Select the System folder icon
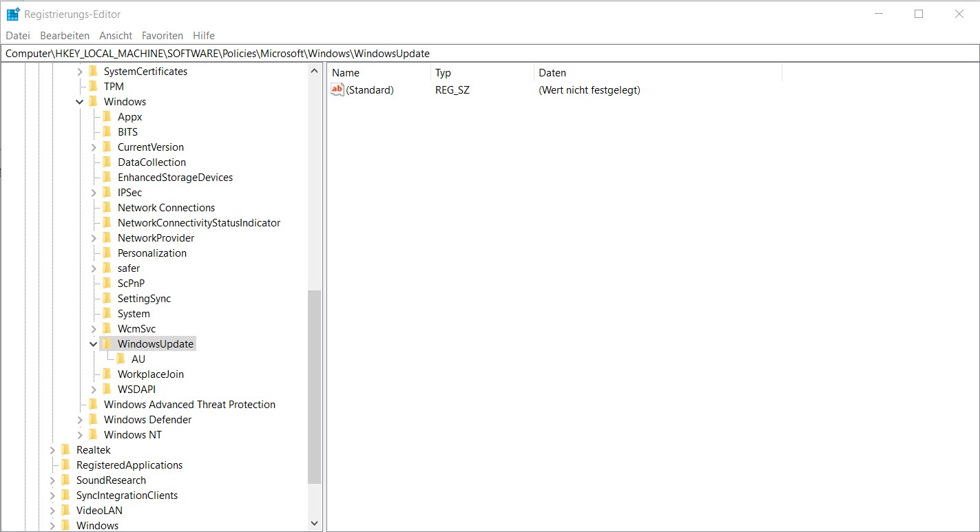The image size is (980, 532). click(107, 313)
